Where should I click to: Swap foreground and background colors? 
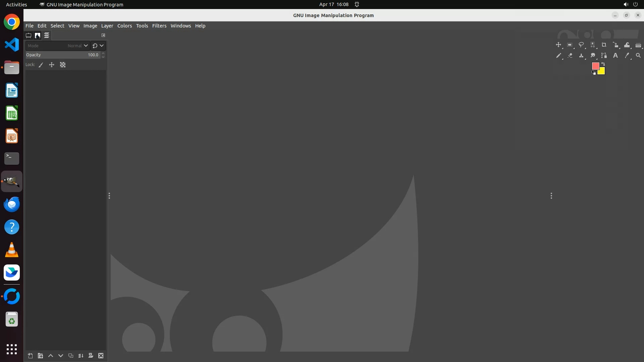click(x=603, y=64)
